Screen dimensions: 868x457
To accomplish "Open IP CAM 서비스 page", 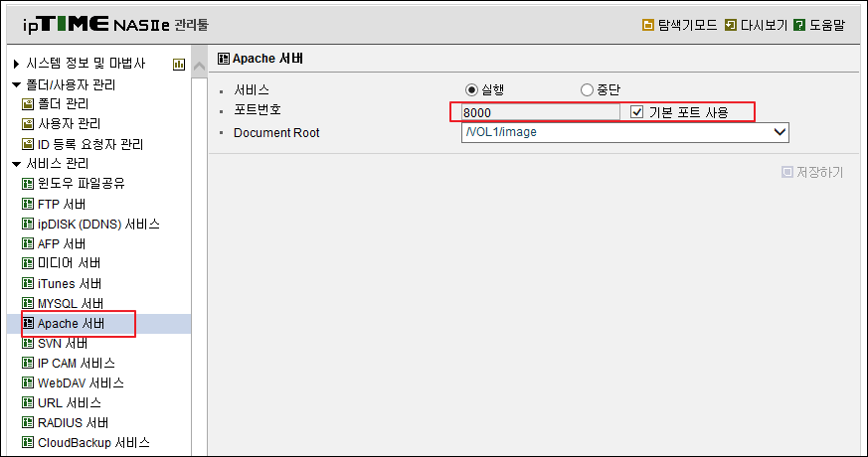I will tap(77, 363).
